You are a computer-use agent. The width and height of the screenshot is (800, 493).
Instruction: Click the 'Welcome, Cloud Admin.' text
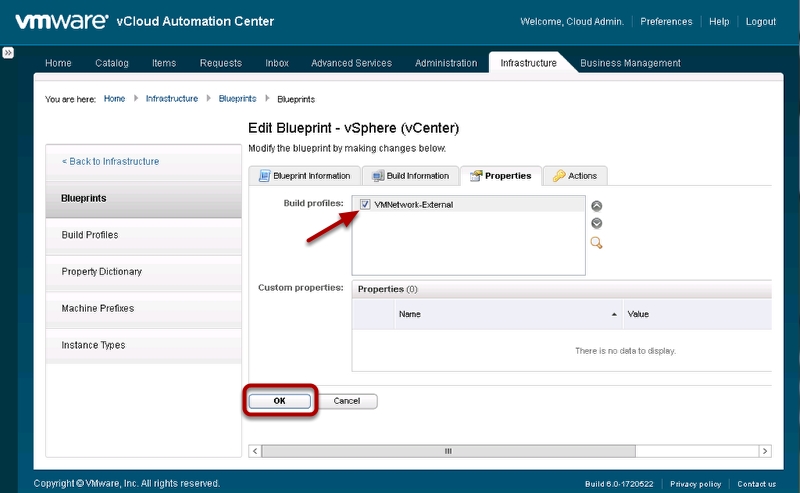click(572, 21)
